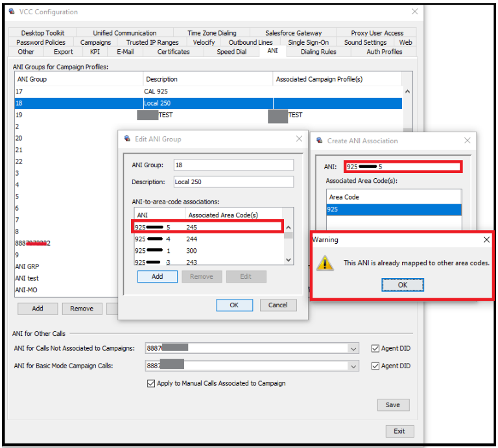Select the E-Mail tab
Image resolution: width=498 pixels, height=448 pixels.
tap(125, 52)
